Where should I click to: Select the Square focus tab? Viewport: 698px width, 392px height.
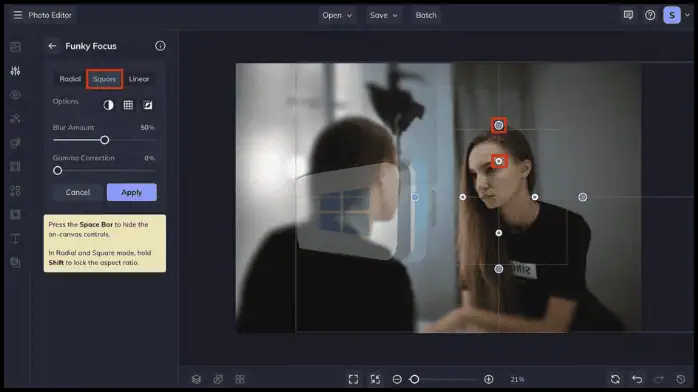click(104, 79)
